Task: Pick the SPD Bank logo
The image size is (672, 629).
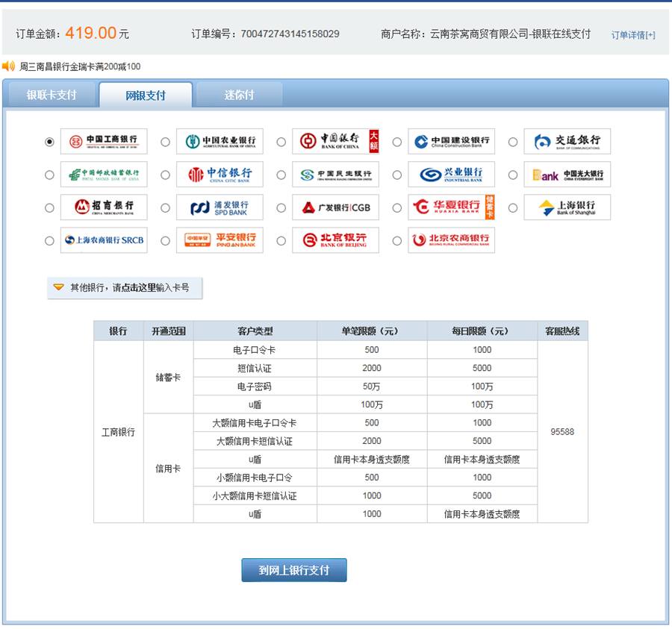Action: point(220,207)
